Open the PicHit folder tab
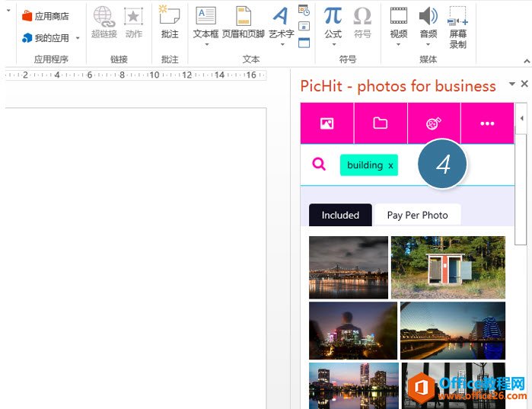This screenshot has height=409, width=532. (381, 123)
